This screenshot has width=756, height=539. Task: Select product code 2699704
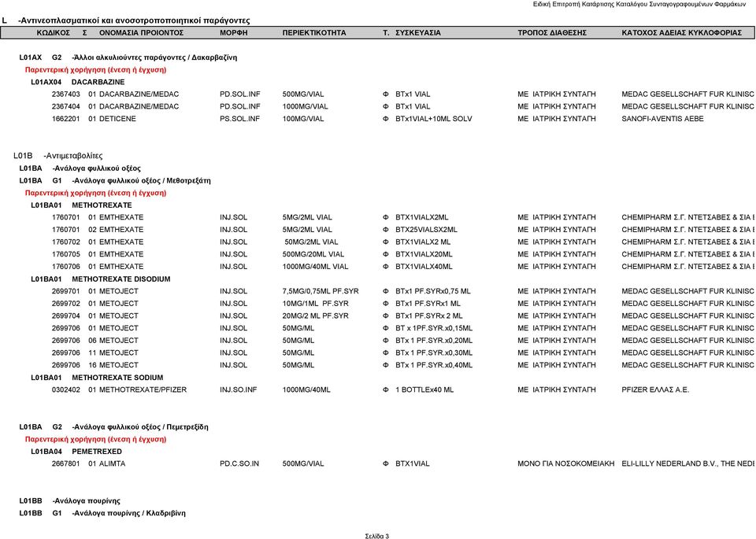click(66, 316)
